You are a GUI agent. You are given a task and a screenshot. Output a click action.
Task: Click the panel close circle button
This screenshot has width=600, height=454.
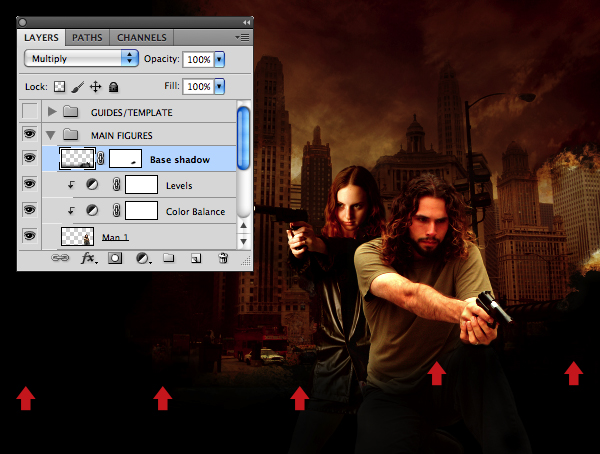[22, 23]
